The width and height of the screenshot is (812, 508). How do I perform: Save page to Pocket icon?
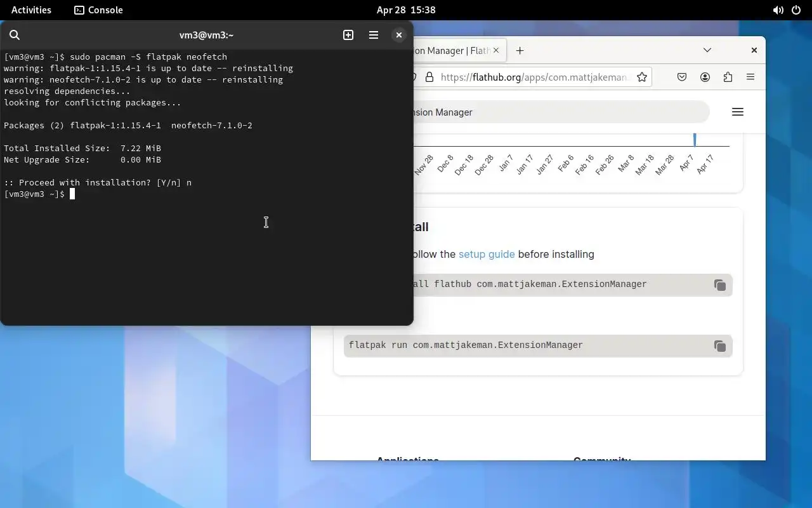[x=682, y=77]
